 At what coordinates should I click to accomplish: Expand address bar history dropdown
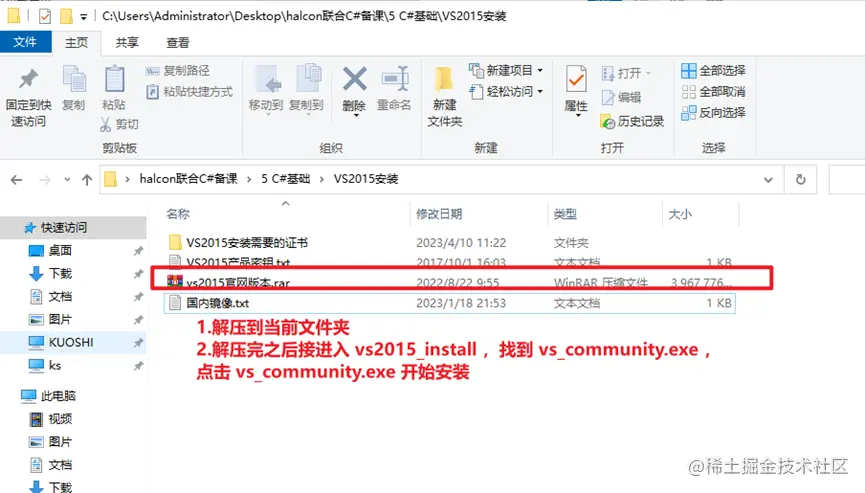tap(768, 180)
